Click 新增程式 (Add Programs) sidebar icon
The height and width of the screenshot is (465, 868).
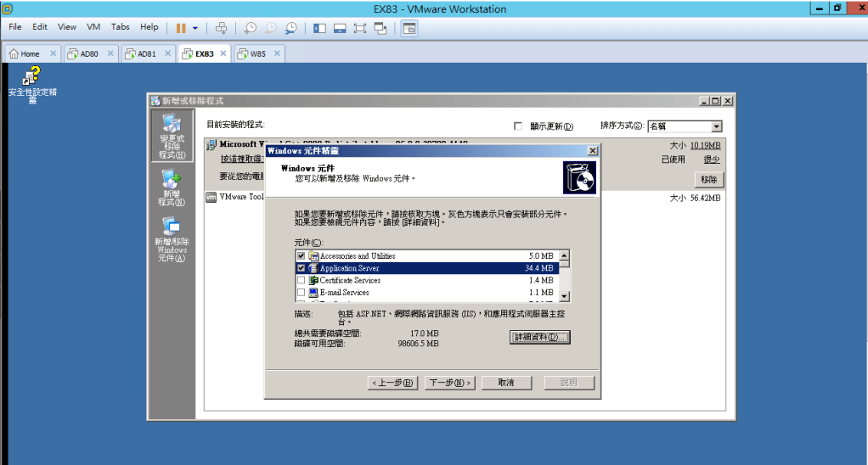(x=171, y=188)
